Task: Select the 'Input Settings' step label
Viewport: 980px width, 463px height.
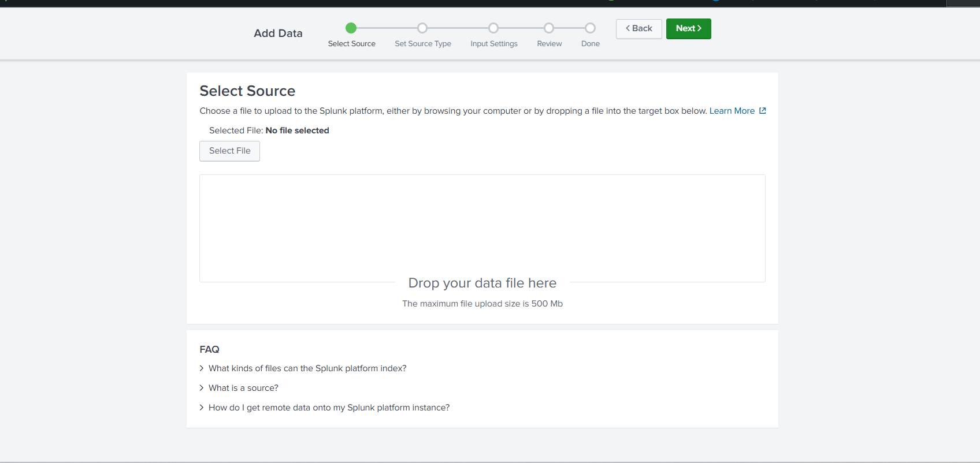Action: point(494,44)
